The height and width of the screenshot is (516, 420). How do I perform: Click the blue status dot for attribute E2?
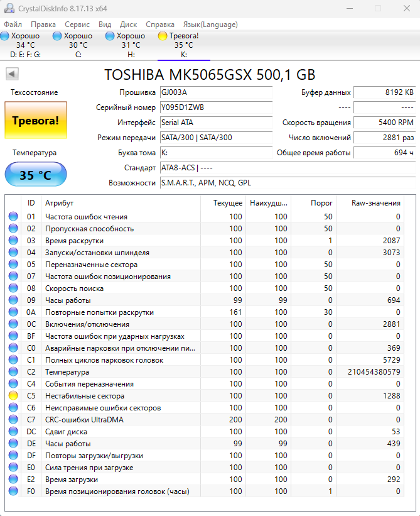click(x=13, y=479)
